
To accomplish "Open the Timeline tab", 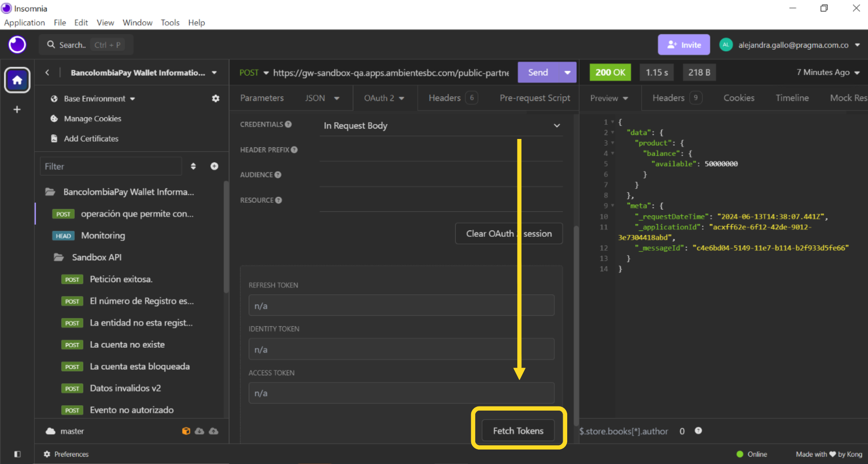I will point(792,98).
